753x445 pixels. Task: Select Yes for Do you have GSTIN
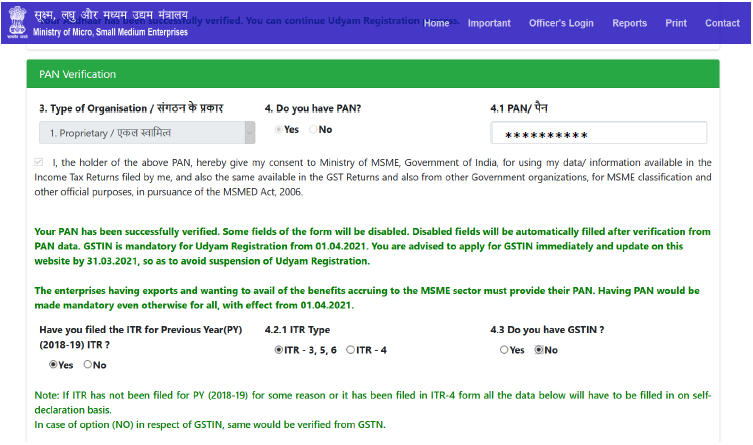[504, 350]
